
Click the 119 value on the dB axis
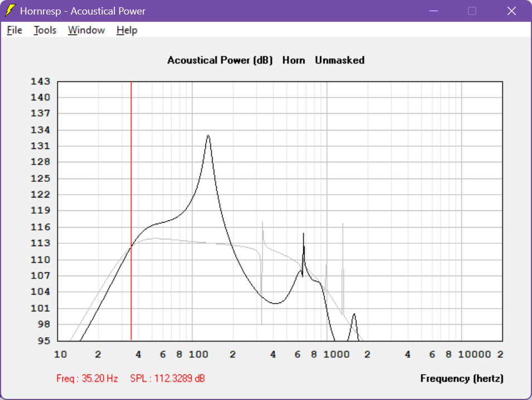(x=40, y=210)
